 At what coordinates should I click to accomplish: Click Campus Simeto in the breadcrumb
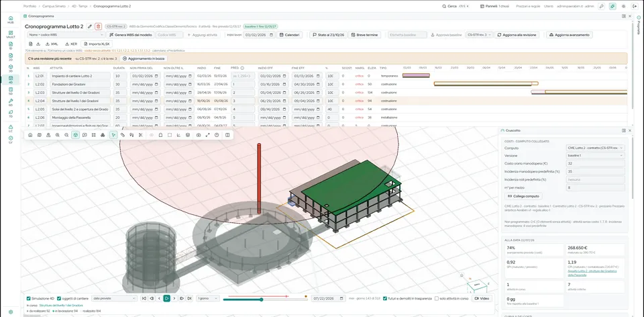point(52,6)
